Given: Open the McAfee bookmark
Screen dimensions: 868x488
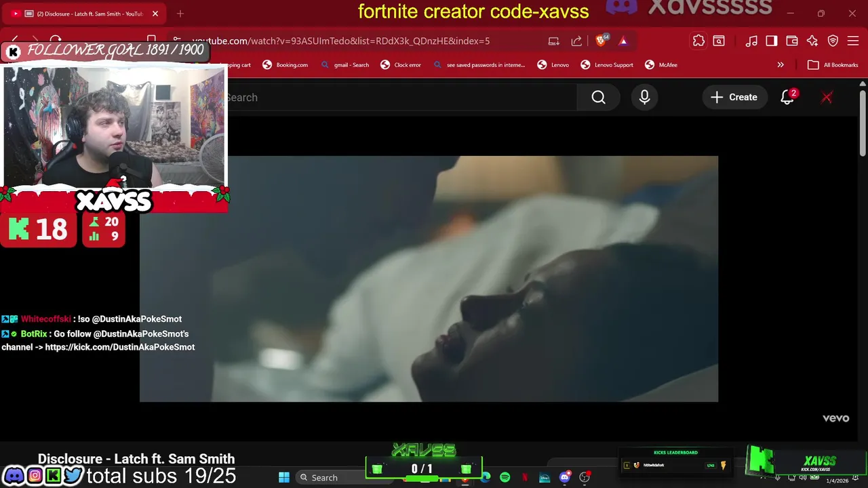Looking at the screenshot, I should click(x=661, y=65).
